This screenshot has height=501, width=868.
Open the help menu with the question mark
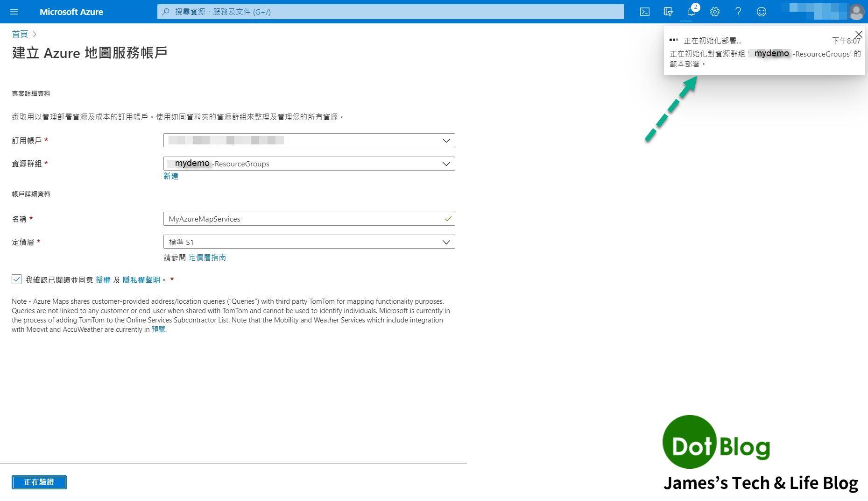point(738,12)
